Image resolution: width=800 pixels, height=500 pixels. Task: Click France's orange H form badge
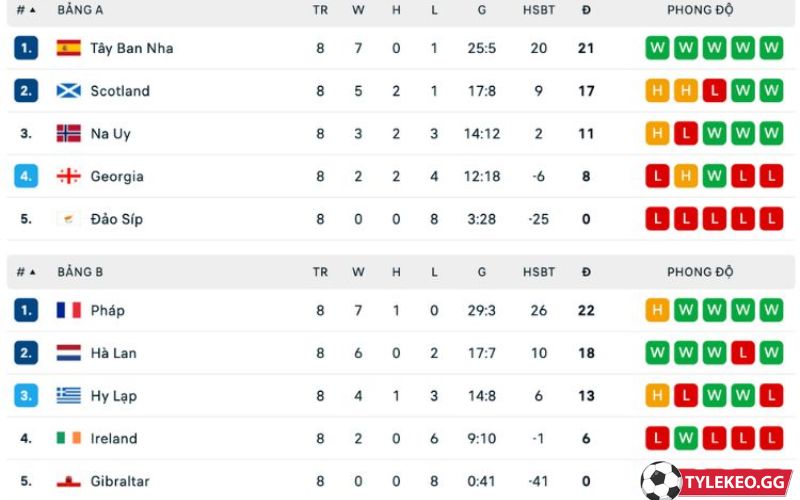click(657, 310)
